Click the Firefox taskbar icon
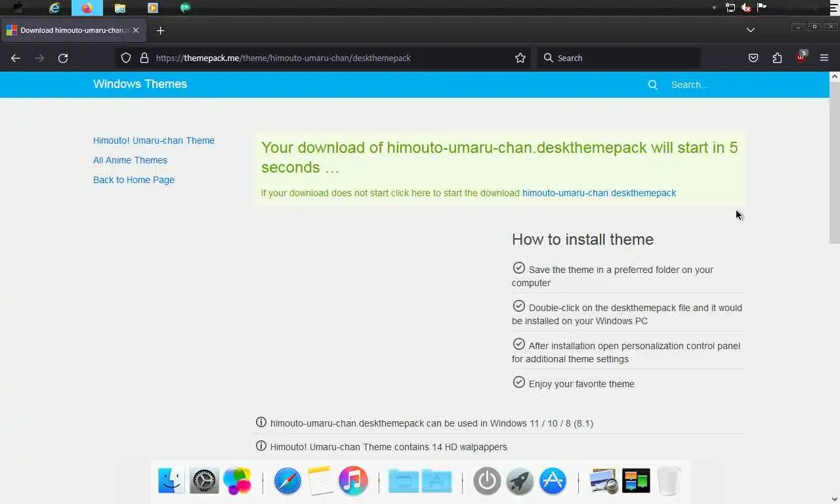 click(x=87, y=8)
